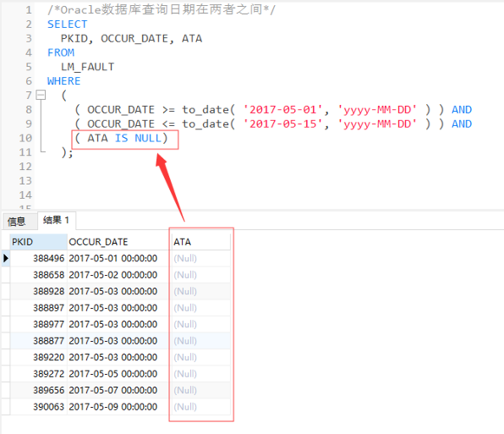Select PKID cell 388928
The width and height of the screenshot is (504, 434).
(38, 291)
